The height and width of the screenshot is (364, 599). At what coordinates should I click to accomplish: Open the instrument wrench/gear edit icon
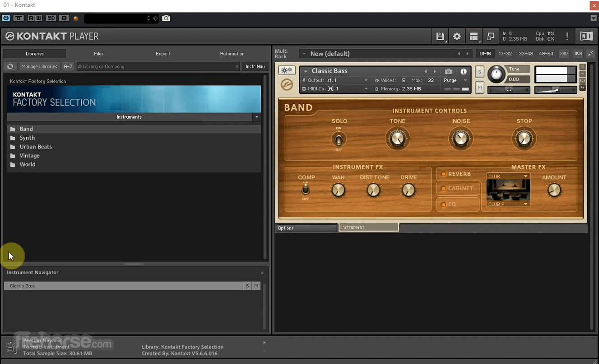[286, 70]
